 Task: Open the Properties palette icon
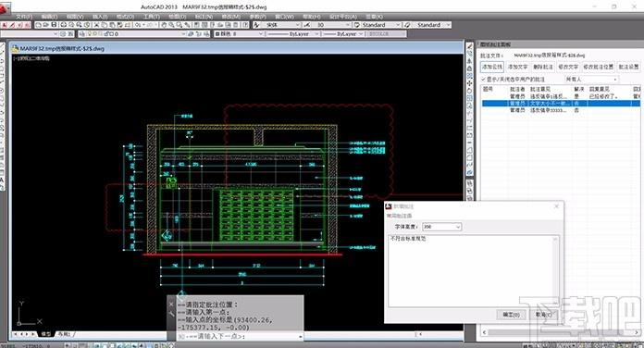pos(196,25)
